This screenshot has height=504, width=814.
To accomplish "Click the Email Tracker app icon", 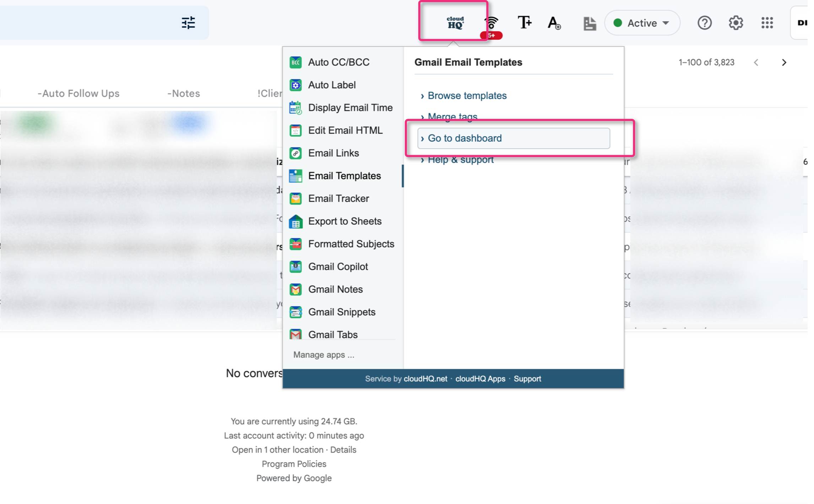I will [295, 198].
